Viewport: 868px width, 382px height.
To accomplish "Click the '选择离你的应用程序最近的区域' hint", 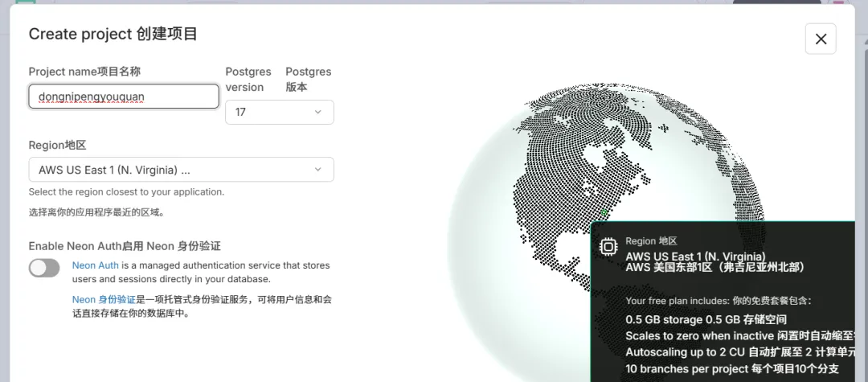I will coord(97,212).
